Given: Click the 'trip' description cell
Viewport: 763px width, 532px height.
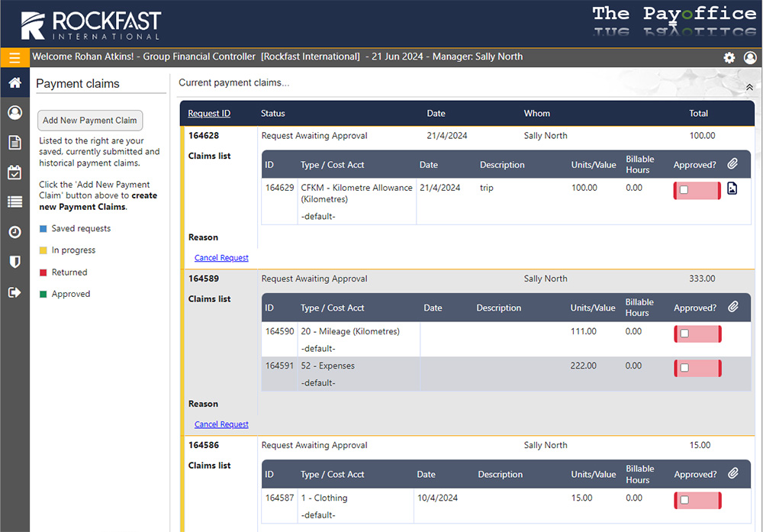Looking at the screenshot, I should [487, 188].
